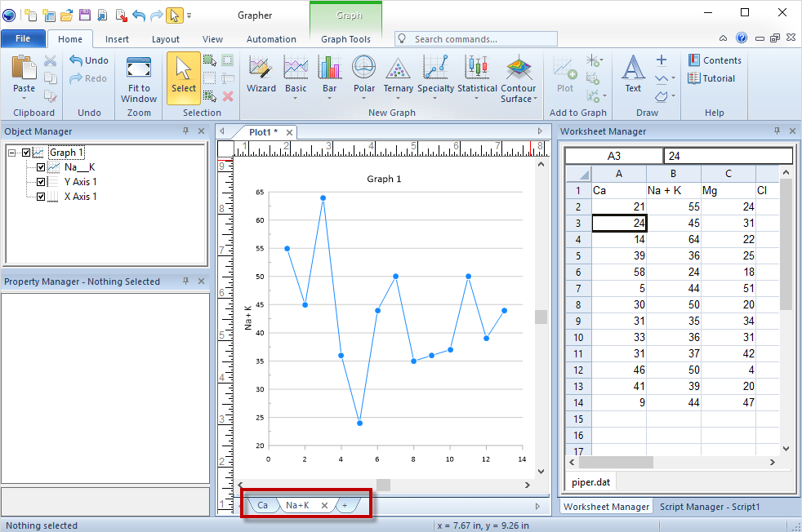Open the Graph Wizard tool

[261, 74]
